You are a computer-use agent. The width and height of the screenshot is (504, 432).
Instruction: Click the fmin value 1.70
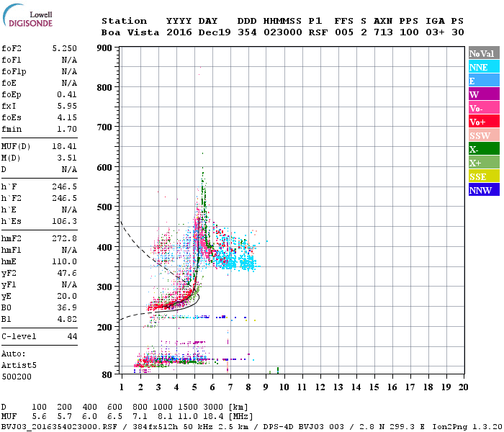67,129
